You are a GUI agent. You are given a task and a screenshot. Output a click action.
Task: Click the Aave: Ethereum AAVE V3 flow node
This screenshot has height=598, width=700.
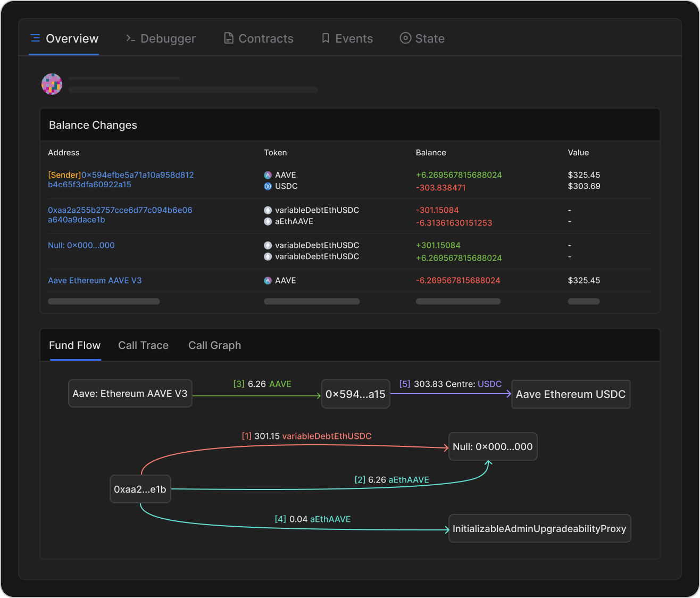[130, 393]
